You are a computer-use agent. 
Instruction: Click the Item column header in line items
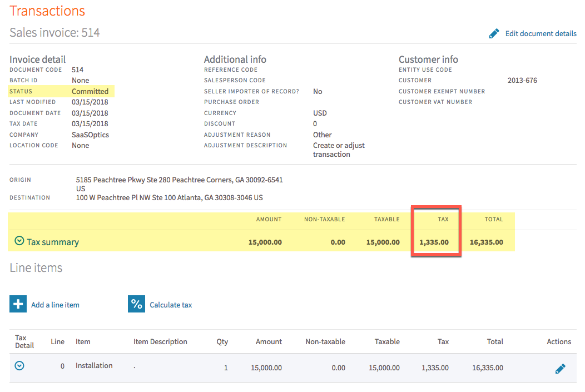(x=83, y=341)
